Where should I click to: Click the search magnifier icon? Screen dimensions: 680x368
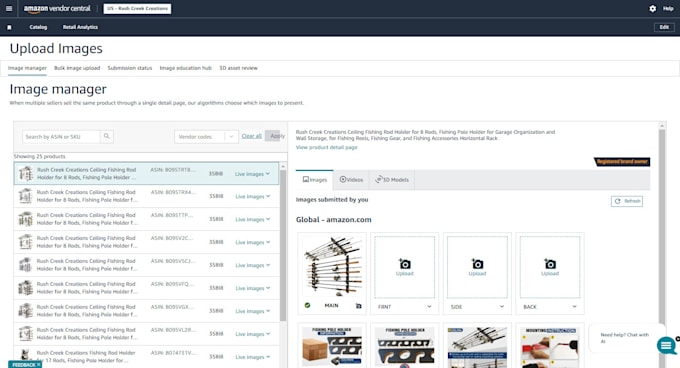point(106,137)
